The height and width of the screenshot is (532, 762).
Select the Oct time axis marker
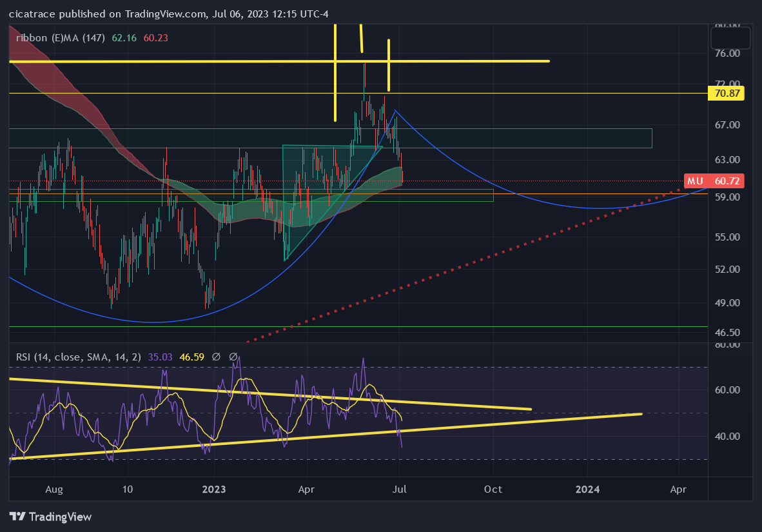[493, 489]
